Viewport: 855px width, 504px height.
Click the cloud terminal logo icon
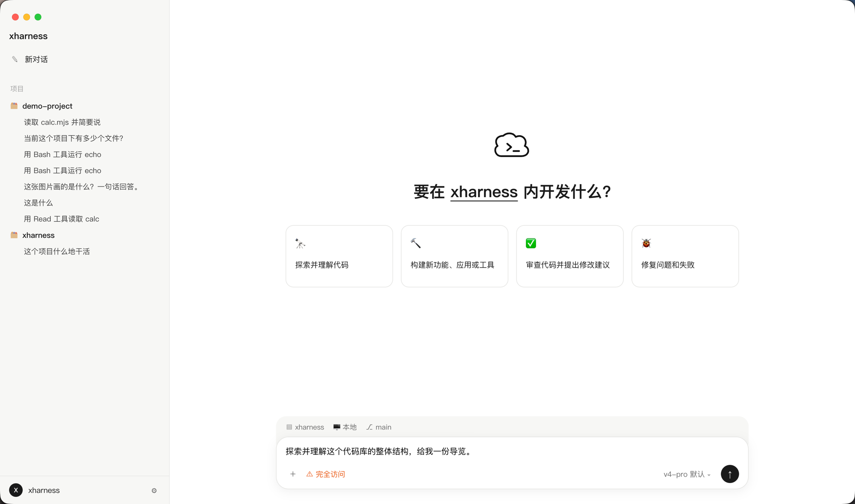coord(512,145)
